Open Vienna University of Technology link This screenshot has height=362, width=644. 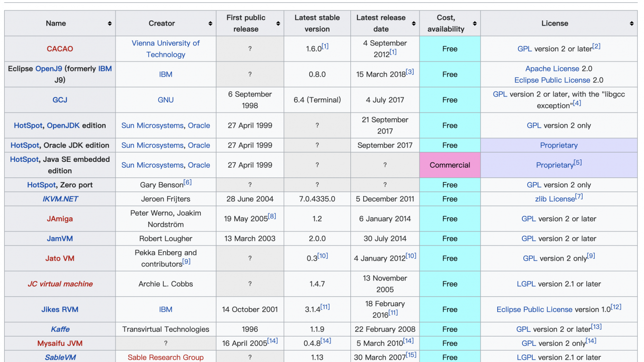point(165,49)
